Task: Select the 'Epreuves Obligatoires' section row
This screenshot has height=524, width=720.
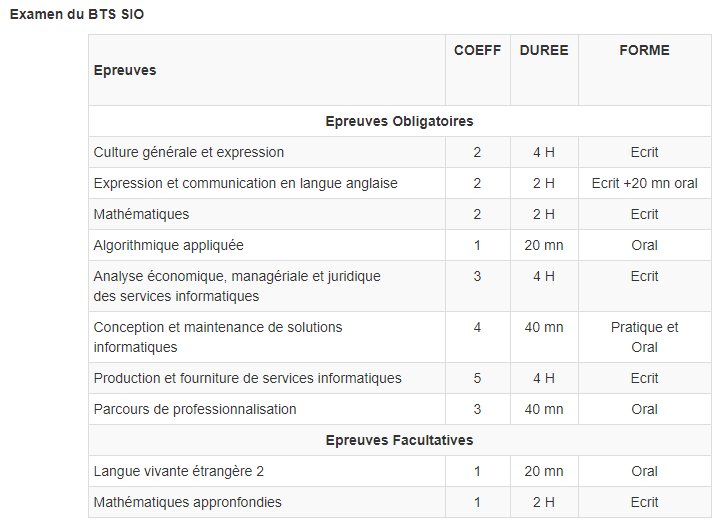Action: 399,121
